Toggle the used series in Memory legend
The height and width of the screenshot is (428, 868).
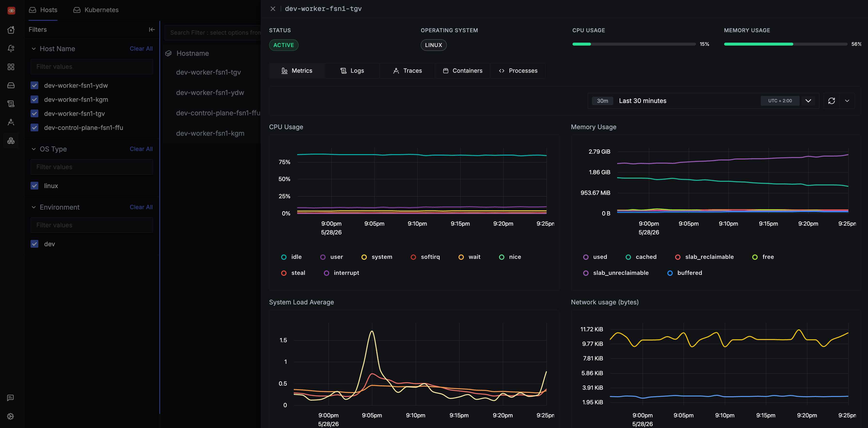pyautogui.click(x=595, y=257)
